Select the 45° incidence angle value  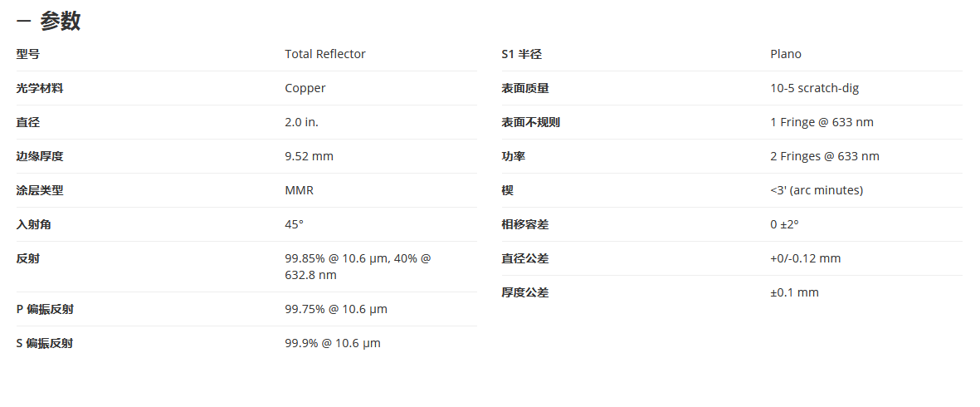(295, 224)
